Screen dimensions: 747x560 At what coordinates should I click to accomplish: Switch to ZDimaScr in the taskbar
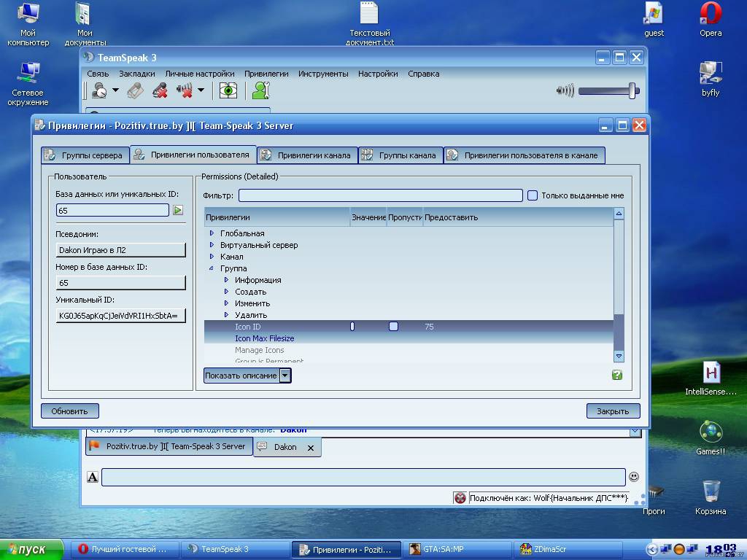(567, 549)
